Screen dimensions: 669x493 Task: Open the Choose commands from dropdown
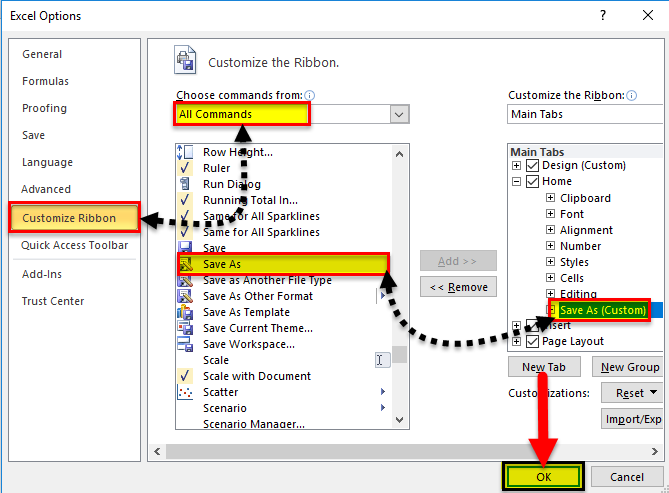pos(399,114)
